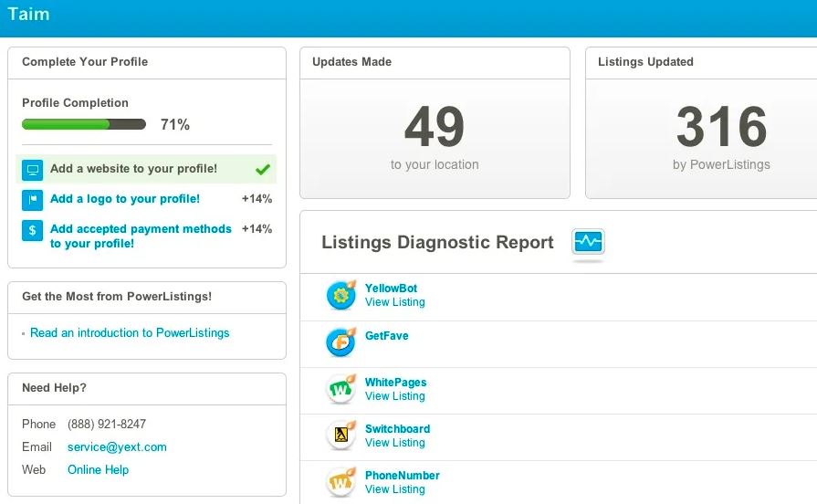This screenshot has height=504, width=817.
Task: Click the 'Profile Completion' label
Action: (x=75, y=102)
